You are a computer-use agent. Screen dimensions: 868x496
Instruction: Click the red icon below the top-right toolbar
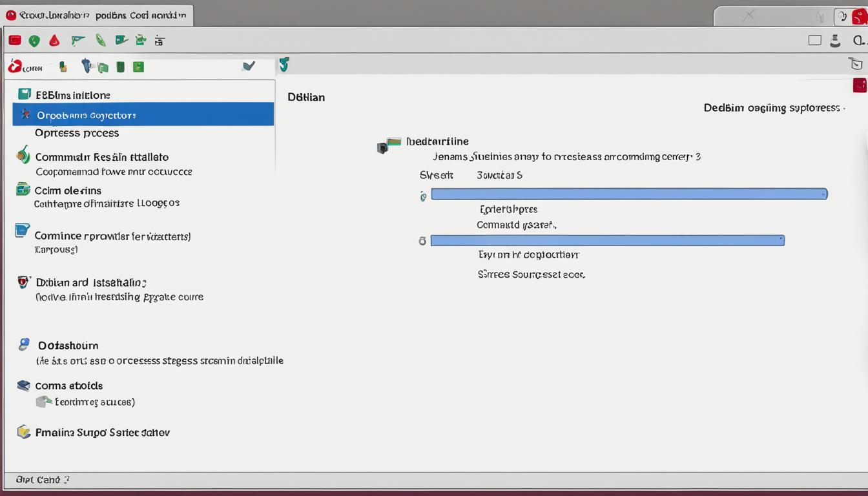click(x=860, y=85)
